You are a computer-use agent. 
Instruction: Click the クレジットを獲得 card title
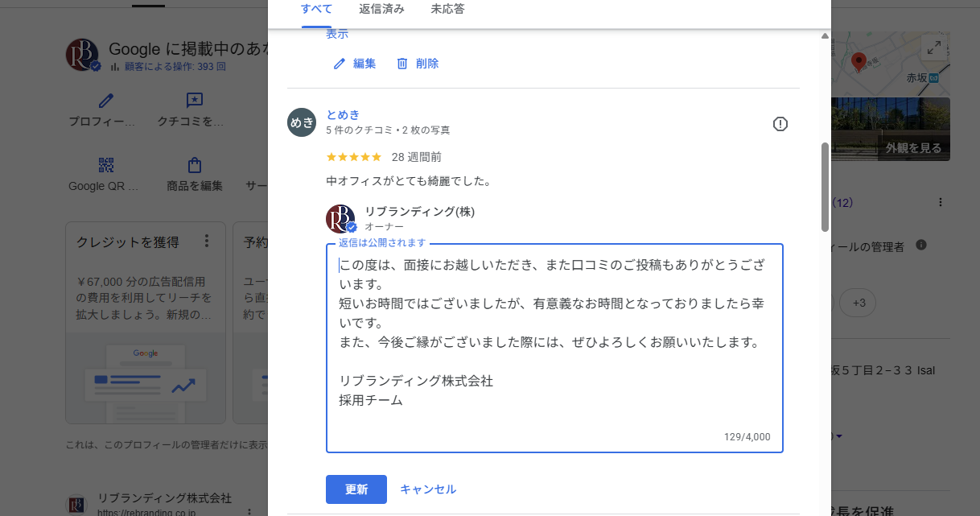coord(127,241)
